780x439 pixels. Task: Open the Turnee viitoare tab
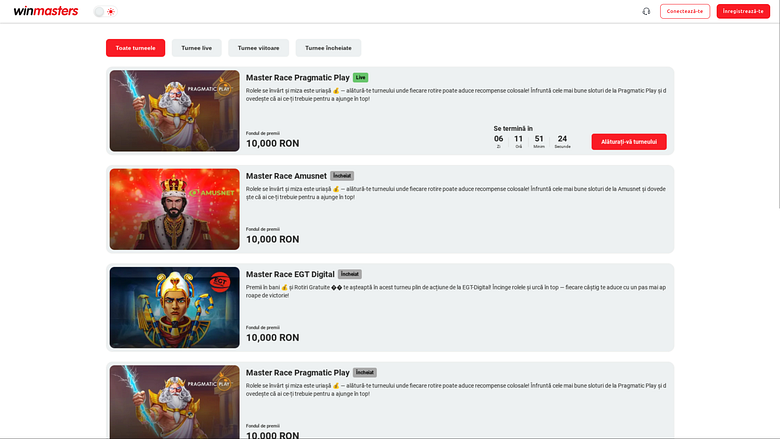[x=258, y=48]
